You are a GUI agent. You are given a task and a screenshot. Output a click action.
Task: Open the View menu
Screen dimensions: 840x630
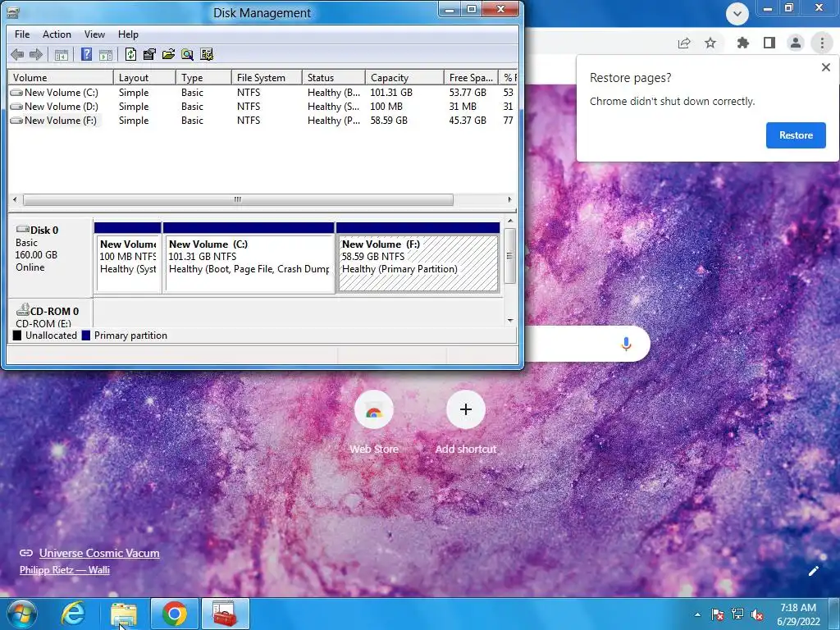(94, 34)
